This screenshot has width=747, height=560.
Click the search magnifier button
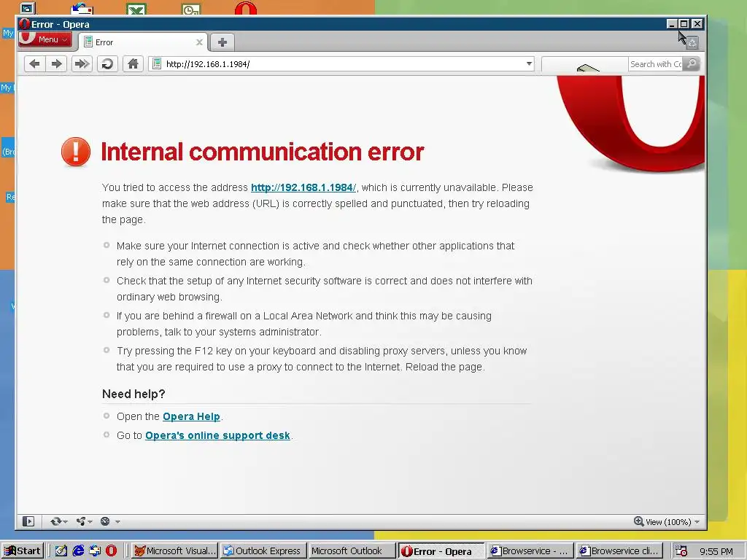[x=692, y=64]
